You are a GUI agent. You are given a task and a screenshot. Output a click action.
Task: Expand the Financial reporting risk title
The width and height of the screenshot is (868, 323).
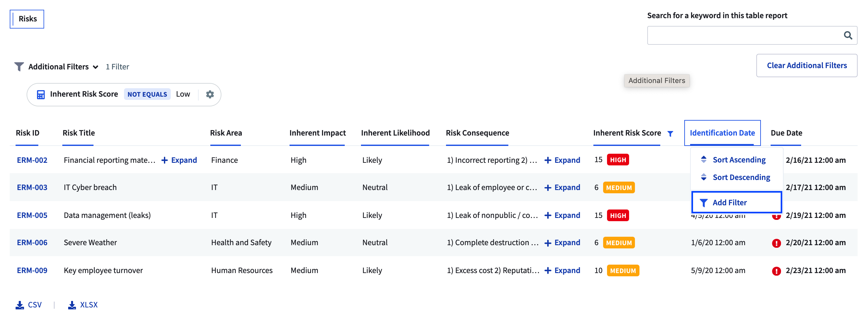click(179, 160)
